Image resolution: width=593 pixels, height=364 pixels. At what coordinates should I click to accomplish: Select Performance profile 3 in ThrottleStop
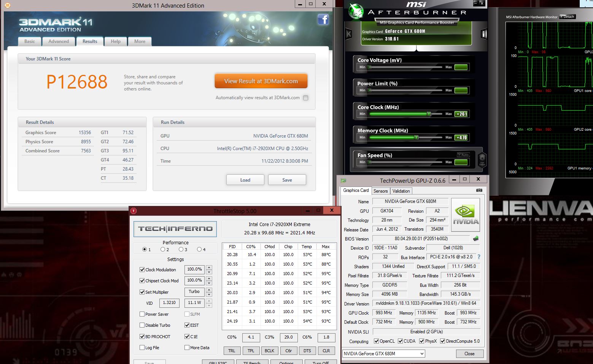[x=181, y=249]
